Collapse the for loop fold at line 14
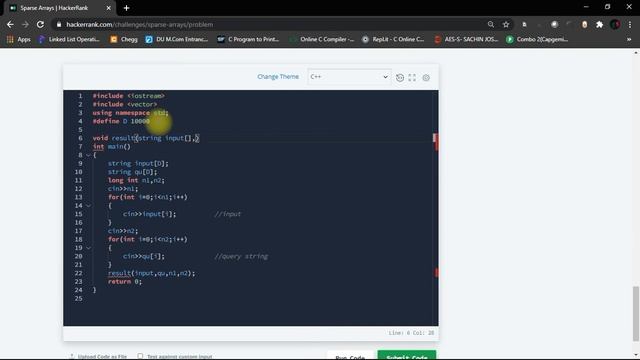This screenshot has width=640, height=360. [x=89, y=206]
